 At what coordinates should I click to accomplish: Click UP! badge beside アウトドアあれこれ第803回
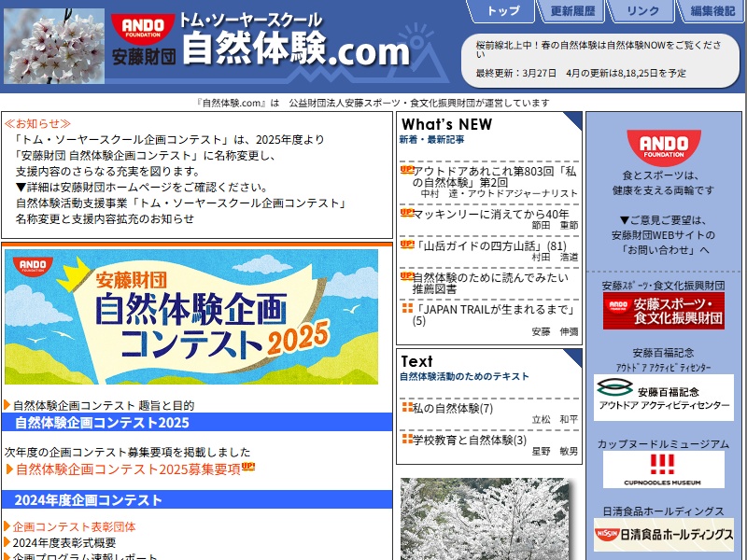coord(407,170)
